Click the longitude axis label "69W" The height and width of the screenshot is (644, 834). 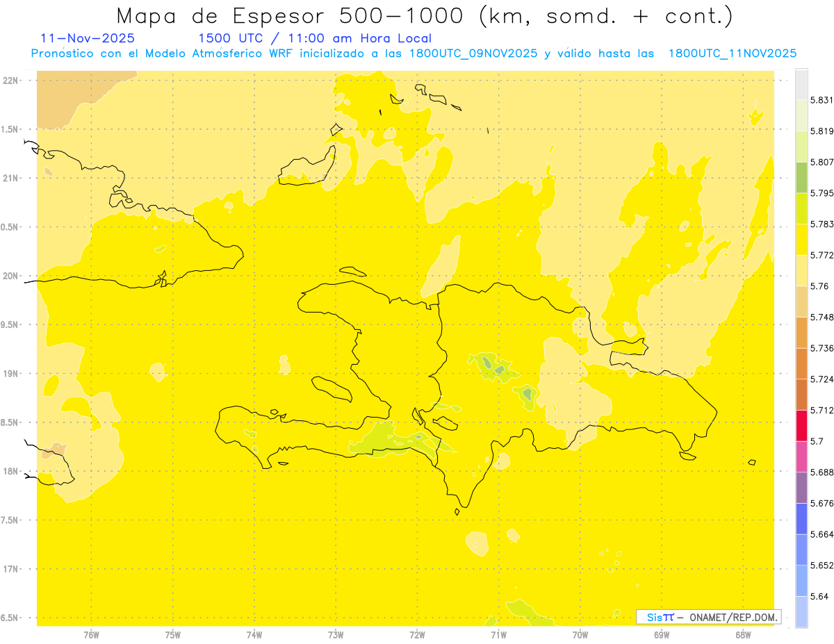point(662,635)
